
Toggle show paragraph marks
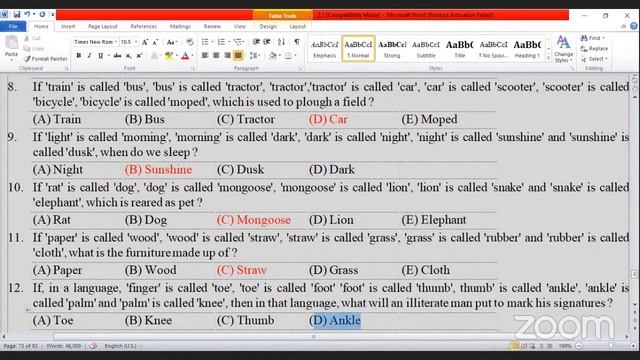point(297,42)
